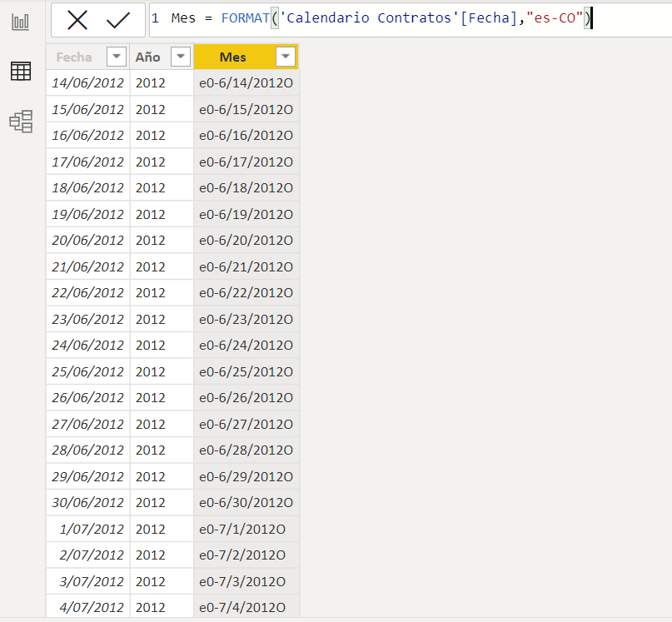Open the Fecha column filter dropdown
The image size is (672, 622).
click(x=116, y=57)
